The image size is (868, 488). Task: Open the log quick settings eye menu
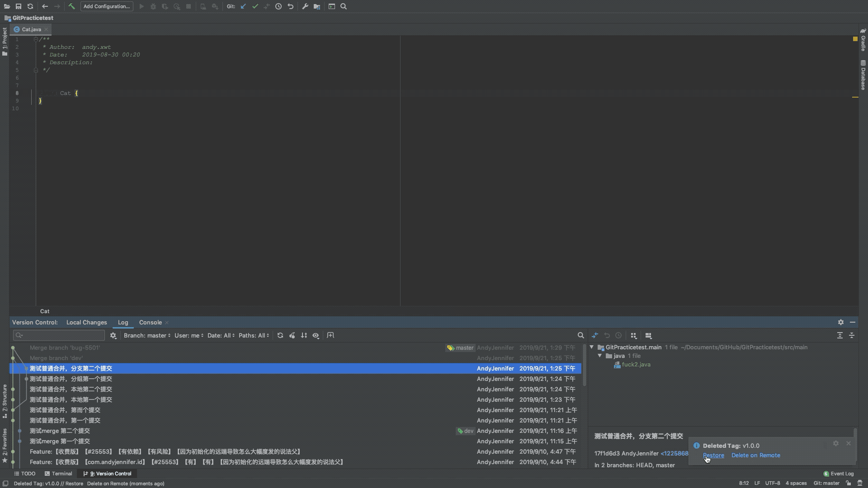(316, 335)
